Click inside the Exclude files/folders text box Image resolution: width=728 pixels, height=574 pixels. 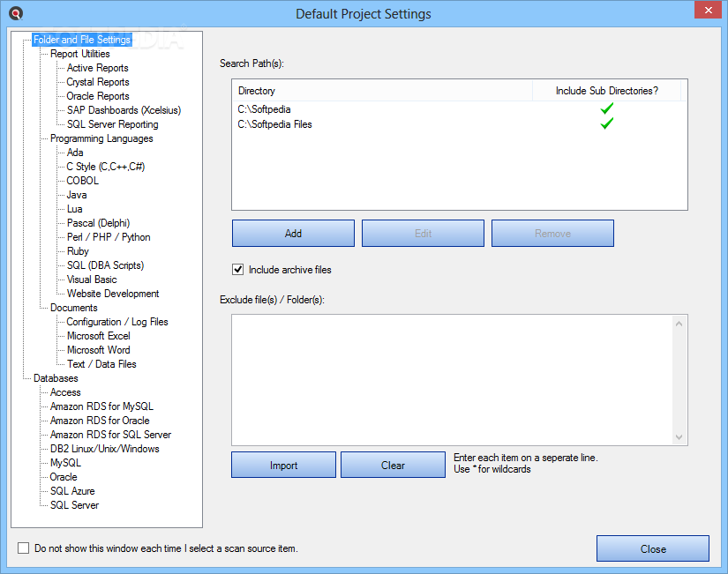pyautogui.click(x=453, y=380)
